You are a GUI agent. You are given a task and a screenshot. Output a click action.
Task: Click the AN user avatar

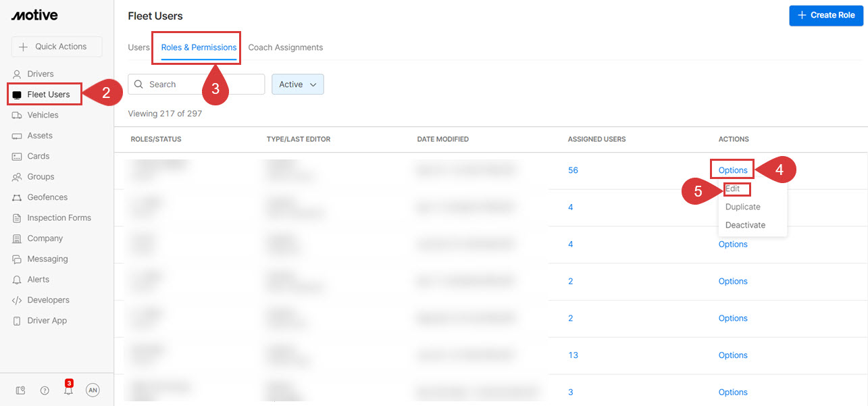tap(93, 390)
